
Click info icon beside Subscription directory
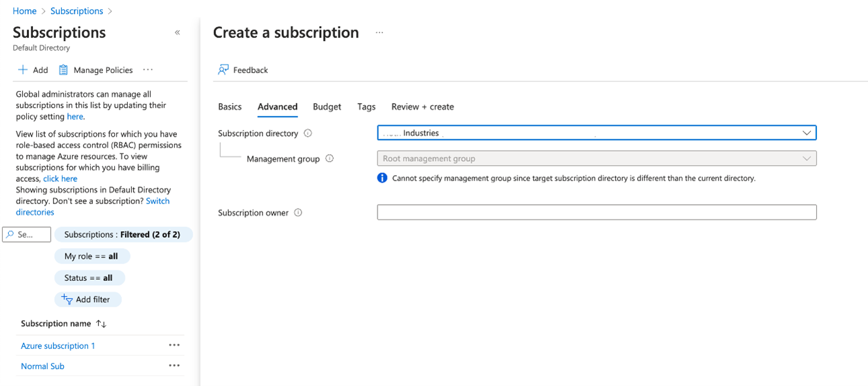(308, 133)
